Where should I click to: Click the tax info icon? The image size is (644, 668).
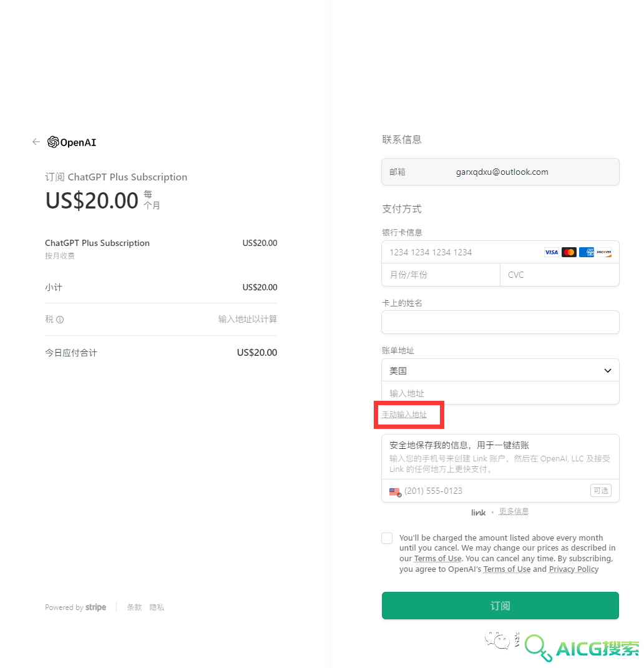[x=60, y=320]
